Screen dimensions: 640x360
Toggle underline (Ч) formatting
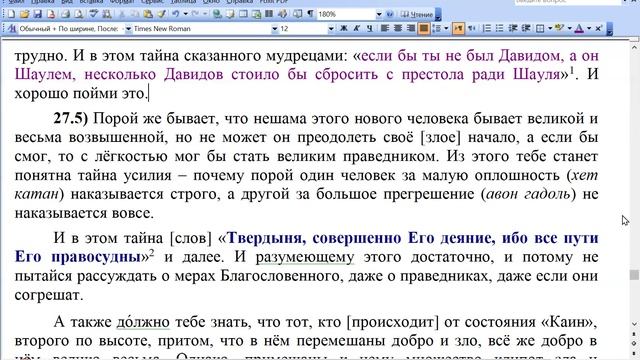(x=370, y=29)
